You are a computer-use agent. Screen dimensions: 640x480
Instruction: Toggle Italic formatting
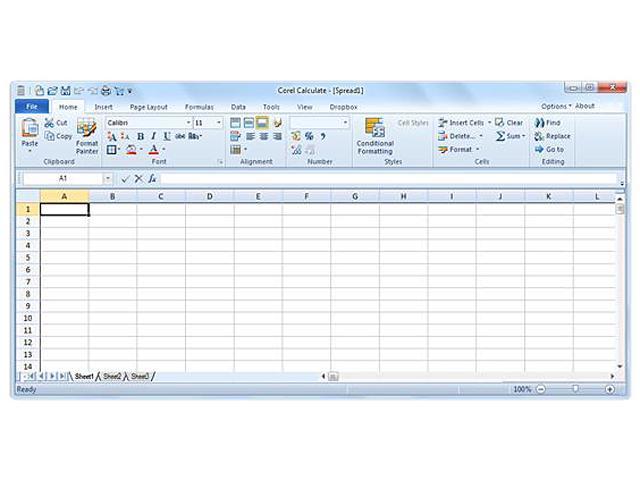[153, 136]
